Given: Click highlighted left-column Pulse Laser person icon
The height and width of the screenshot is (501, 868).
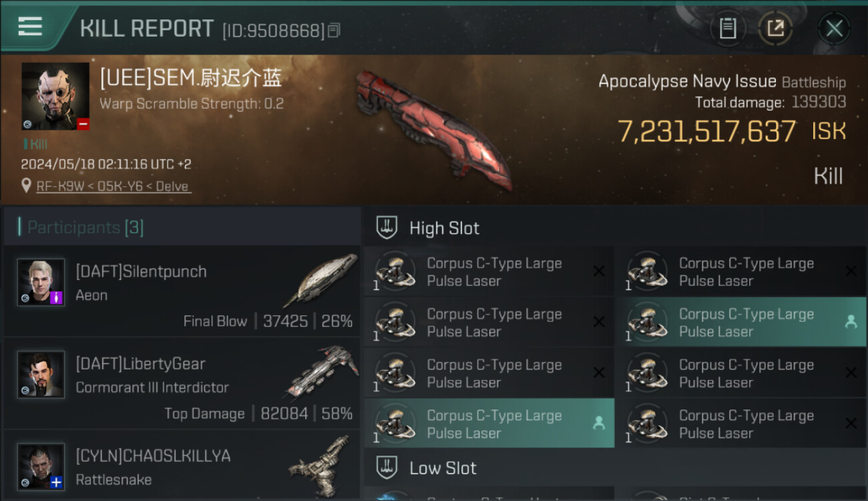Looking at the screenshot, I should click(x=599, y=423).
